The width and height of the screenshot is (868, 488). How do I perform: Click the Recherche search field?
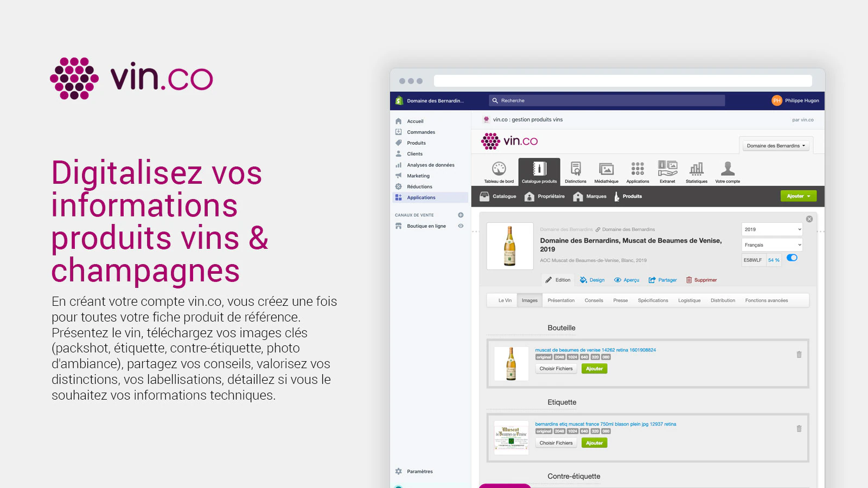point(607,101)
